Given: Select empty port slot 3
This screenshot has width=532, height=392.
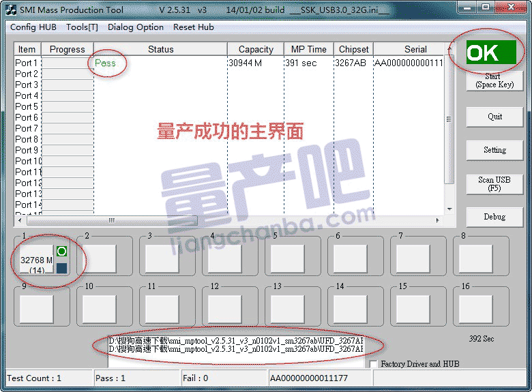Looking at the screenshot, I should click(162, 259).
